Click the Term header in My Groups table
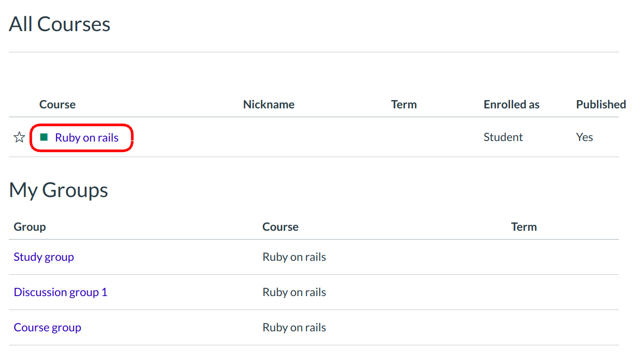This screenshot has width=632, height=364. click(x=524, y=227)
